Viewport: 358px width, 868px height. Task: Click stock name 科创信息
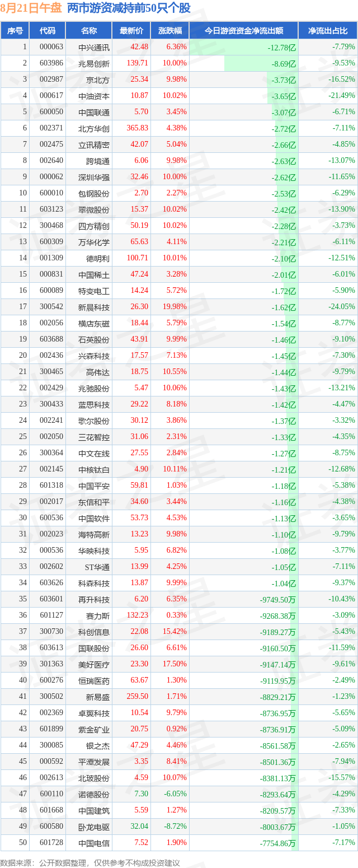click(x=94, y=632)
